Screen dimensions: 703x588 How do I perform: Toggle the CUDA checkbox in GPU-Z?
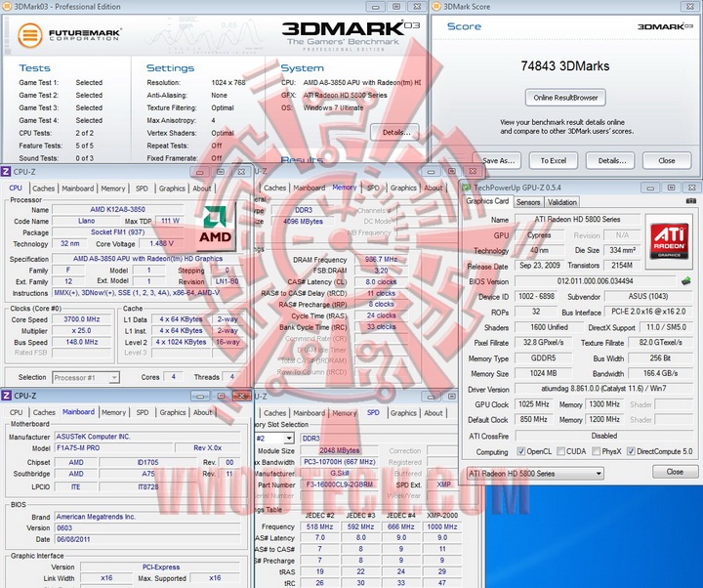(x=560, y=451)
